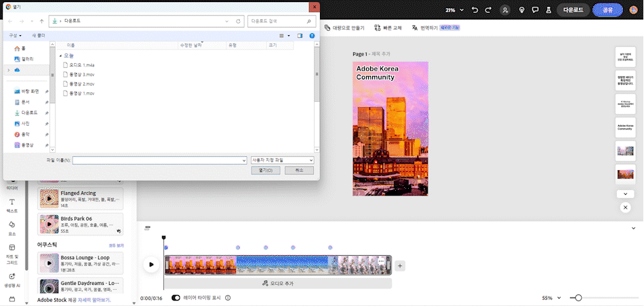The height and width of the screenshot is (306, 644).
Task: Open the recent locations dropdown arrow
Action: pos(32,21)
